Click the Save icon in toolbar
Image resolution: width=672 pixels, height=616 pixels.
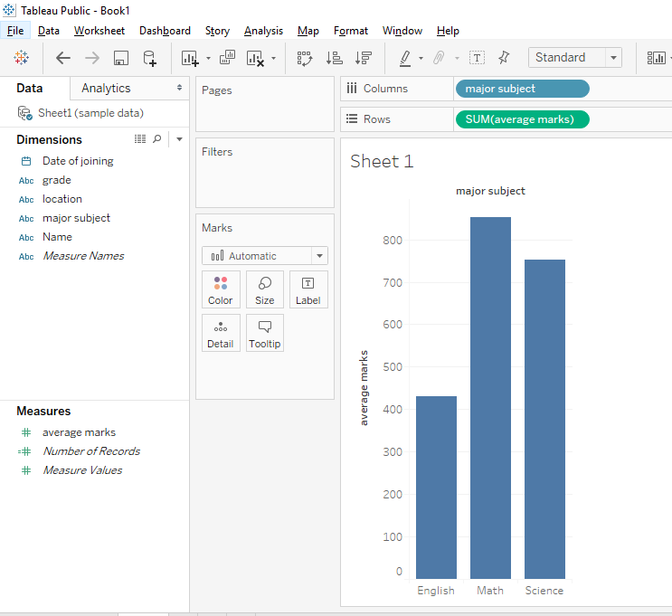[120, 58]
